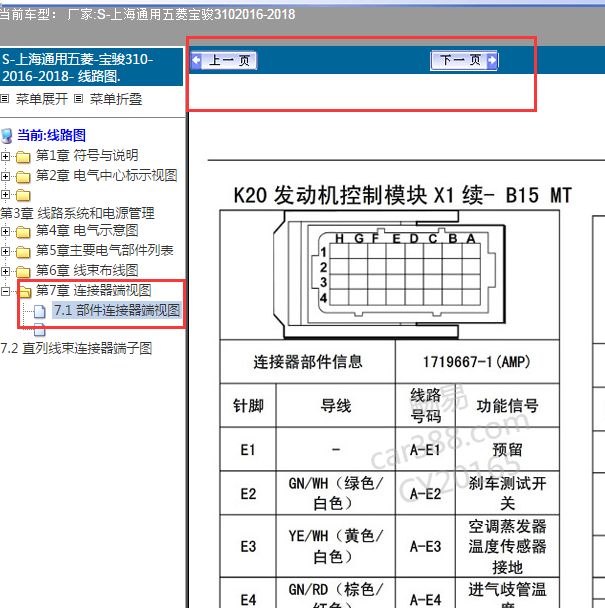Go to next page with 下一页 button
Viewport: 605px width, 608px height.
[x=464, y=60]
